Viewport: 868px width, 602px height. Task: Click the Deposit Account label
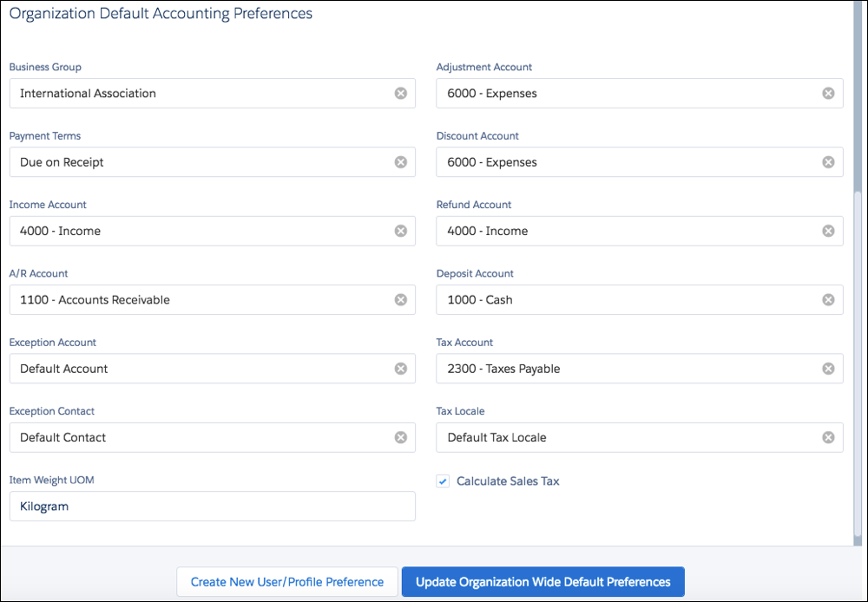(475, 273)
